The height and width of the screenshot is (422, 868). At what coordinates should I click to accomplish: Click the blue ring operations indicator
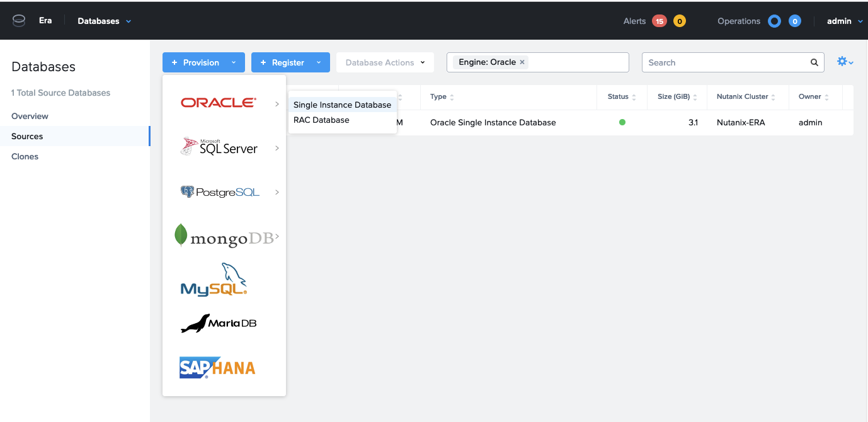775,21
